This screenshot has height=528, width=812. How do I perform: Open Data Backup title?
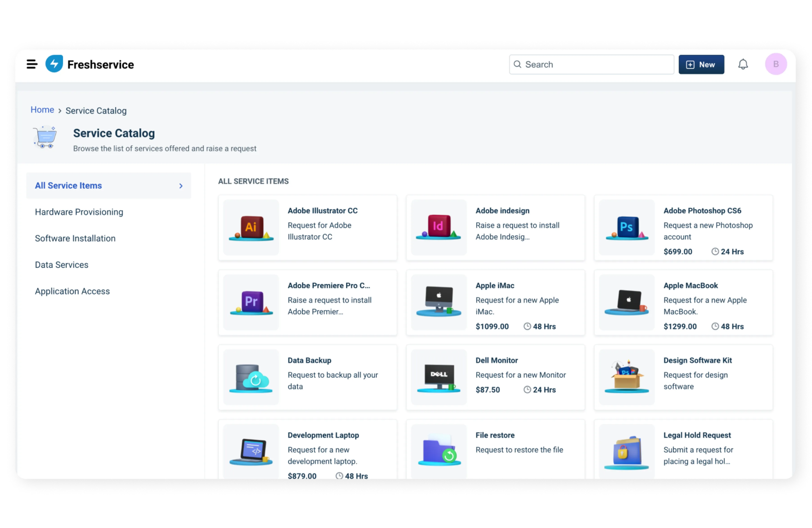point(309,360)
